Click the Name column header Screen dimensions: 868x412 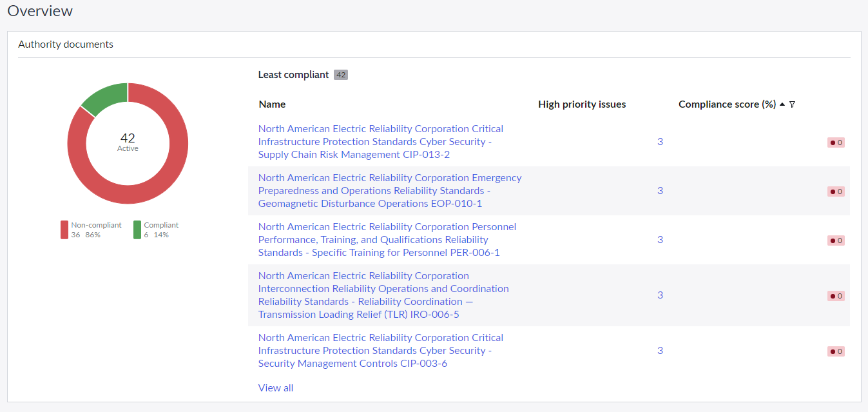coord(272,104)
